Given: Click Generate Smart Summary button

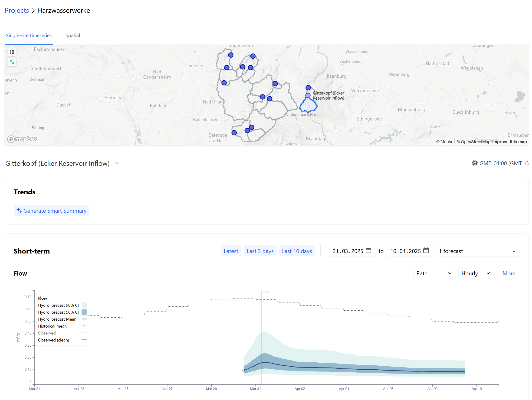Looking at the screenshot, I should tap(52, 211).
